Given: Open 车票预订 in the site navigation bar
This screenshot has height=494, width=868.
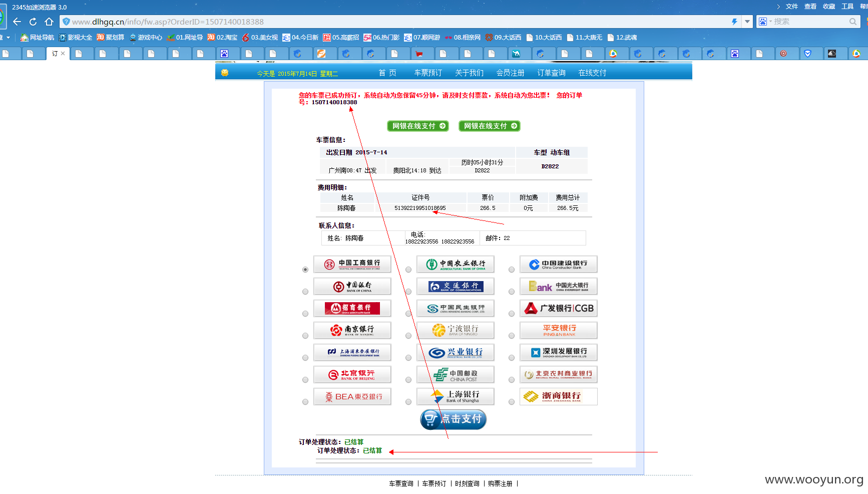Looking at the screenshot, I should point(428,73).
